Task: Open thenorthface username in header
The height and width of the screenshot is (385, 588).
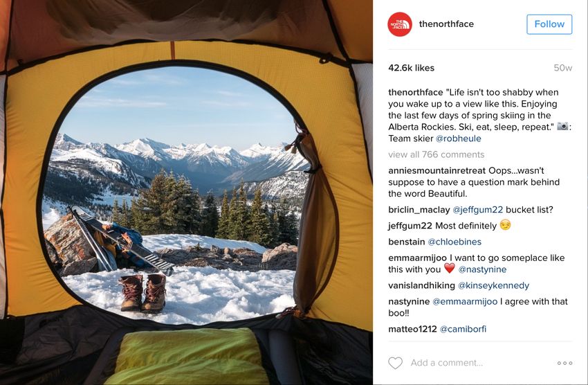Action: [446, 24]
